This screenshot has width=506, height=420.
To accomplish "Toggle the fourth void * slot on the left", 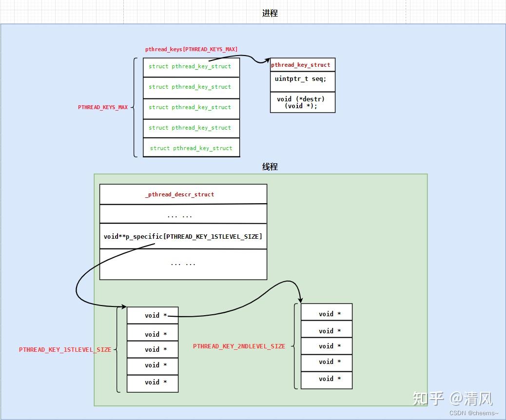I will pos(153,365).
